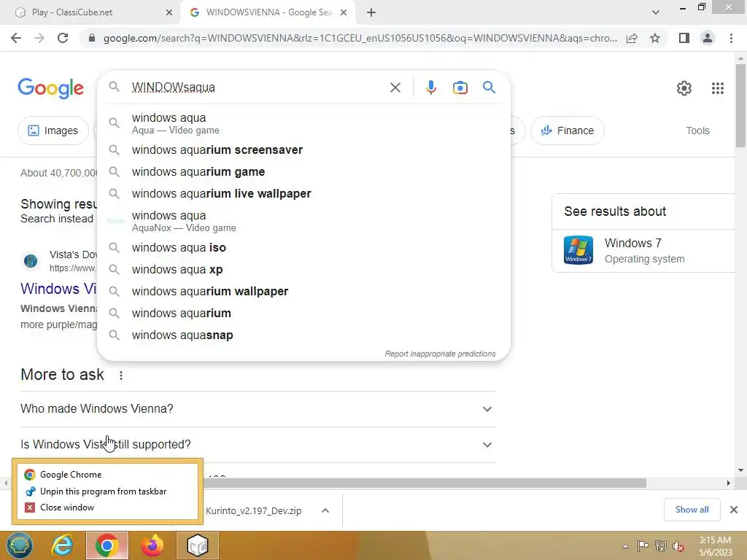
Task: Choose suggestion windows aquarium game
Action: [303, 172]
